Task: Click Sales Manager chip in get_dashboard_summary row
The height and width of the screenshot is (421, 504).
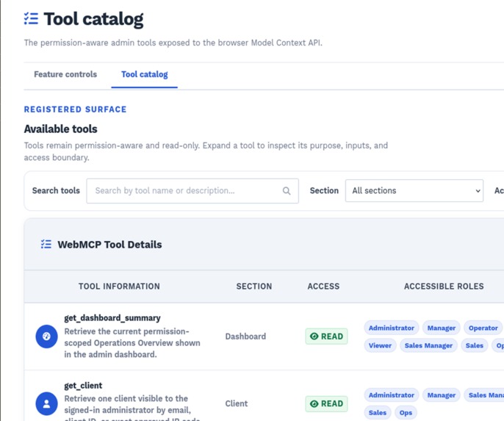Action: 428,345
